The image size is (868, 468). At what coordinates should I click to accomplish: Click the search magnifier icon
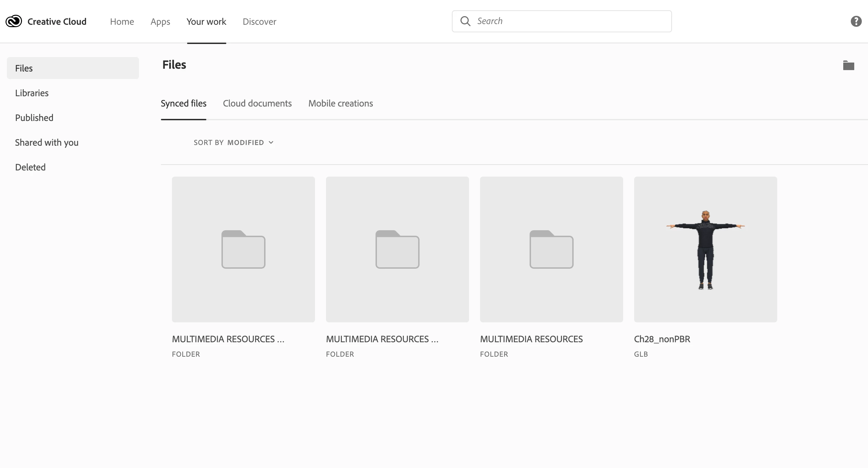[465, 21]
